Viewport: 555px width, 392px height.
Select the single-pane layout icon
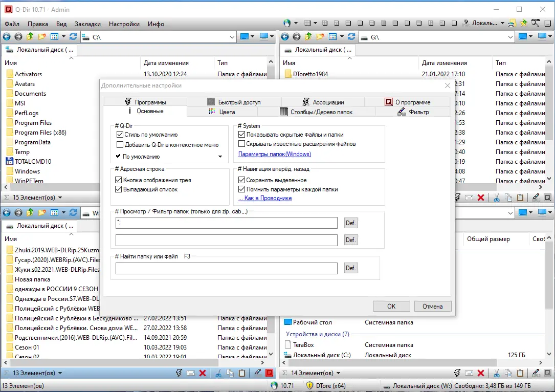pos(454,24)
